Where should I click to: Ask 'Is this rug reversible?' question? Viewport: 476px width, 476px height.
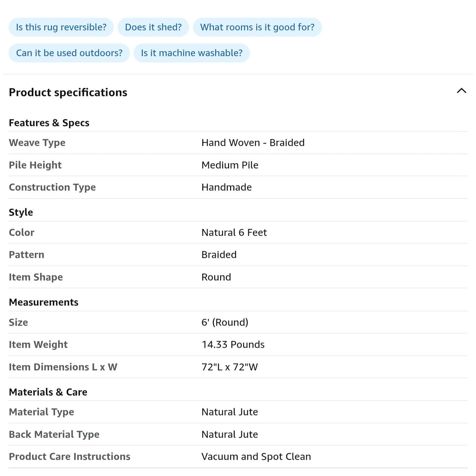coord(61,27)
